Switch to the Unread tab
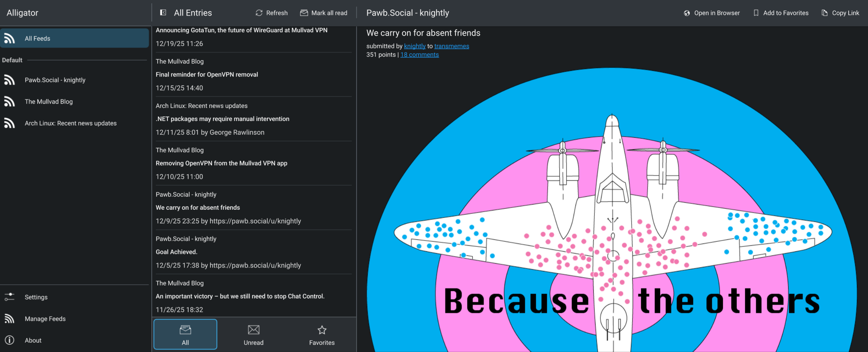The width and height of the screenshot is (868, 352). click(254, 335)
